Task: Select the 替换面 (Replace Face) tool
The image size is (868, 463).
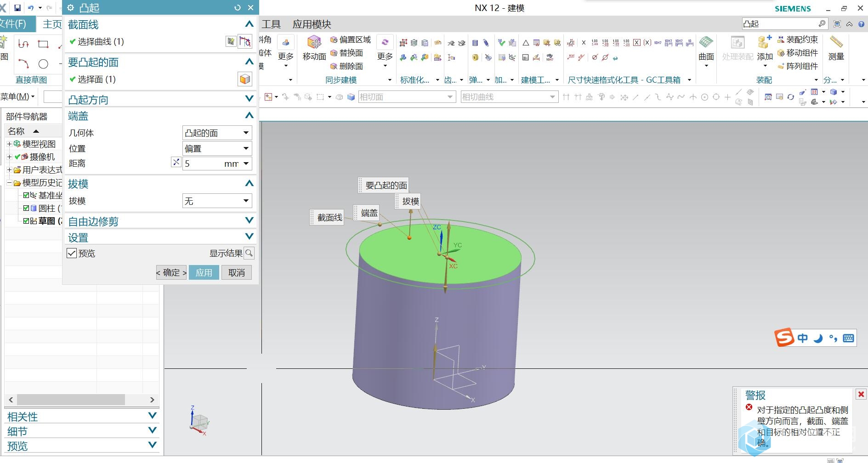Action: click(347, 53)
